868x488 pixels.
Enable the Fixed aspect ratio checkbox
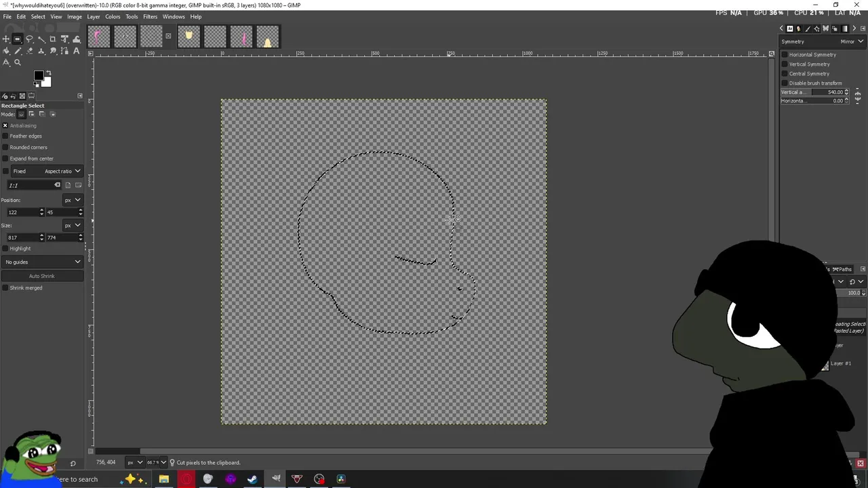pyautogui.click(x=5, y=171)
